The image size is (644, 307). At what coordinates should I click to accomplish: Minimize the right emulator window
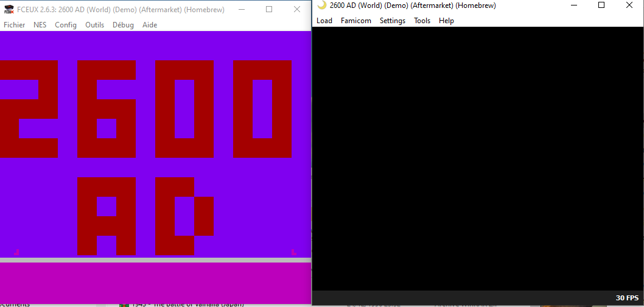point(573,5)
